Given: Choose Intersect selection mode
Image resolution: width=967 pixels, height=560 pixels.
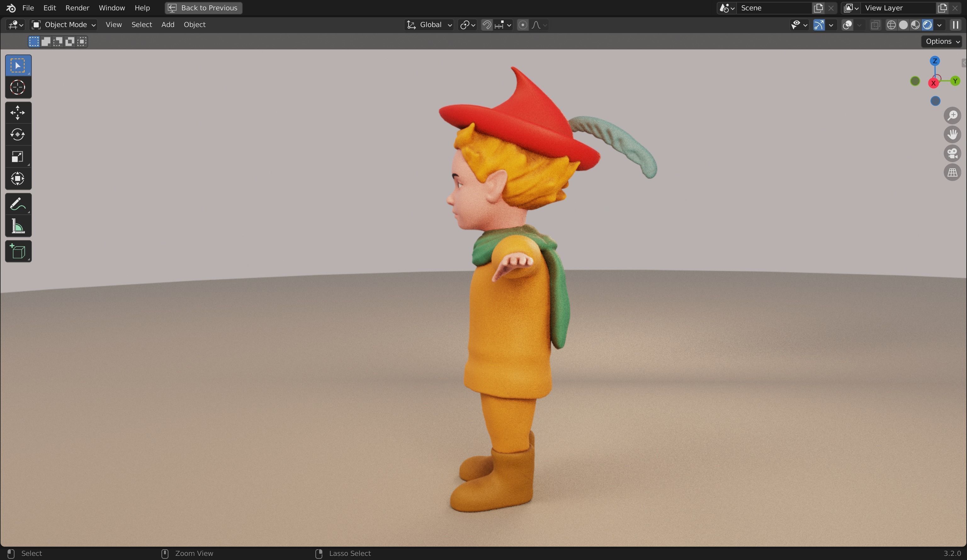Looking at the screenshot, I should [82, 42].
